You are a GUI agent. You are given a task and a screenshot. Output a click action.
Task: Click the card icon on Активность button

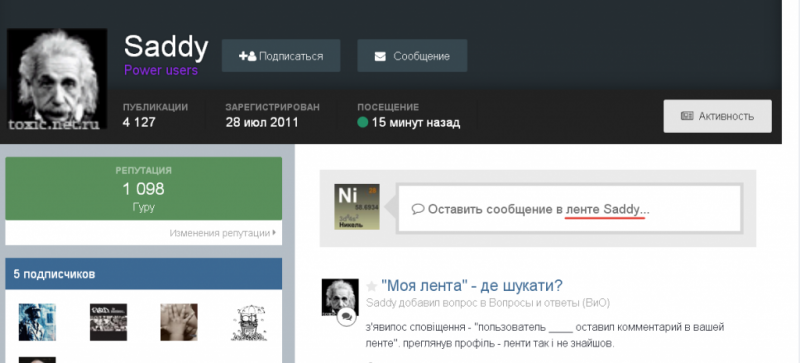(x=687, y=116)
